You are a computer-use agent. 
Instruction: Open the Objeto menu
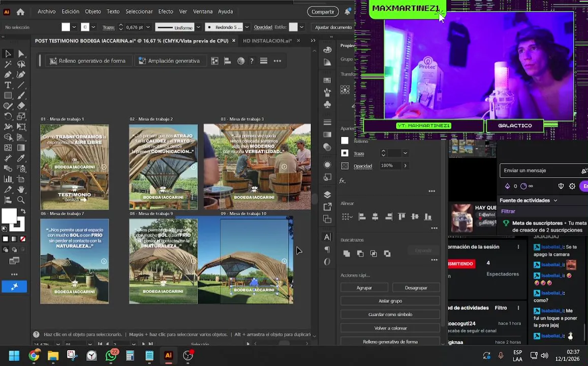click(92, 12)
